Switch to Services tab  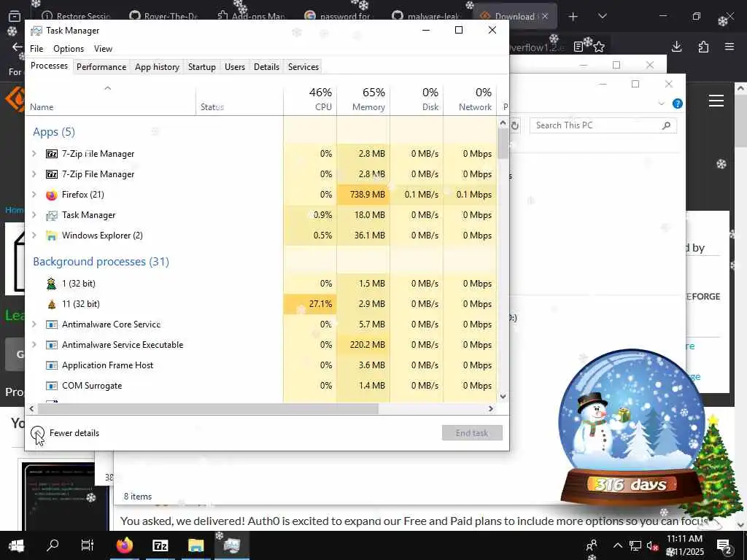pos(303,67)
